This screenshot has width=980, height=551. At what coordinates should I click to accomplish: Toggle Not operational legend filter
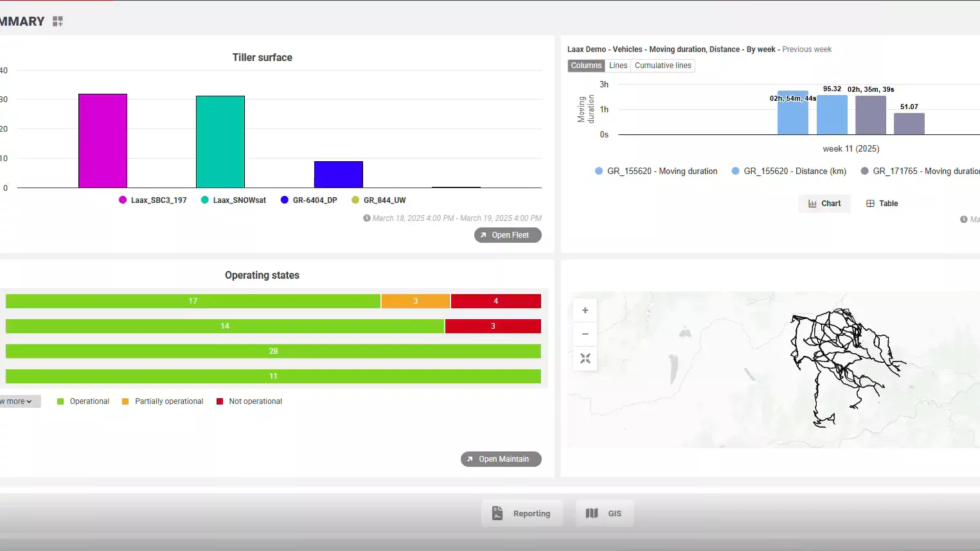point(249,401)
